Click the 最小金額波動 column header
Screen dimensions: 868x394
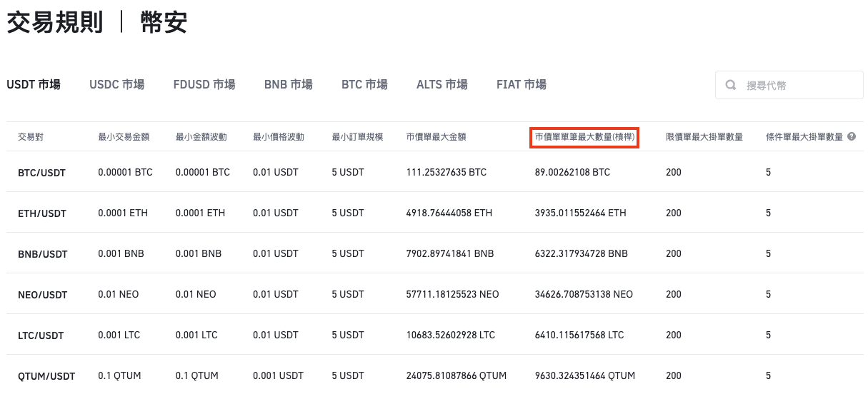click(x=201, y=136)
